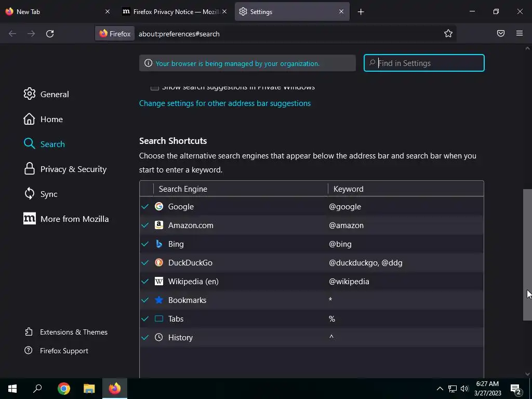532x399 pixels.
Task: Open Windows Start menu
Action: tap(12, 389)
